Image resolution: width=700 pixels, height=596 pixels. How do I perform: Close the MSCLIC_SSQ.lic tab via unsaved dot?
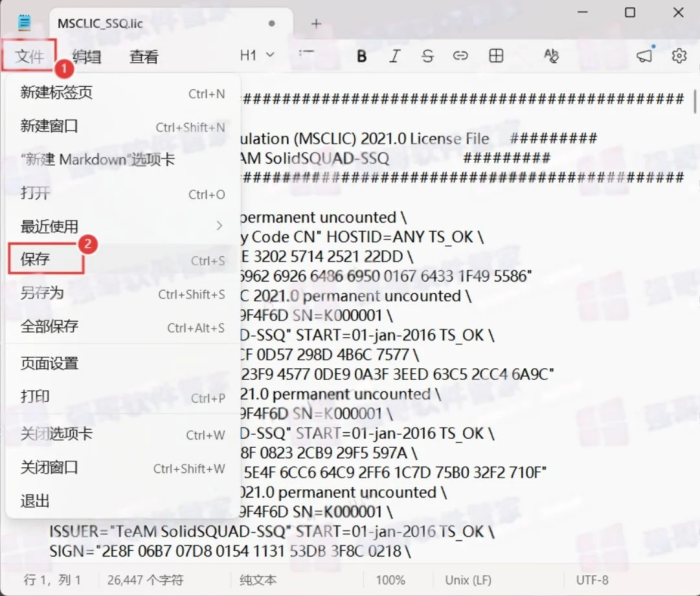pyautogui.click(x=271, y=23)
